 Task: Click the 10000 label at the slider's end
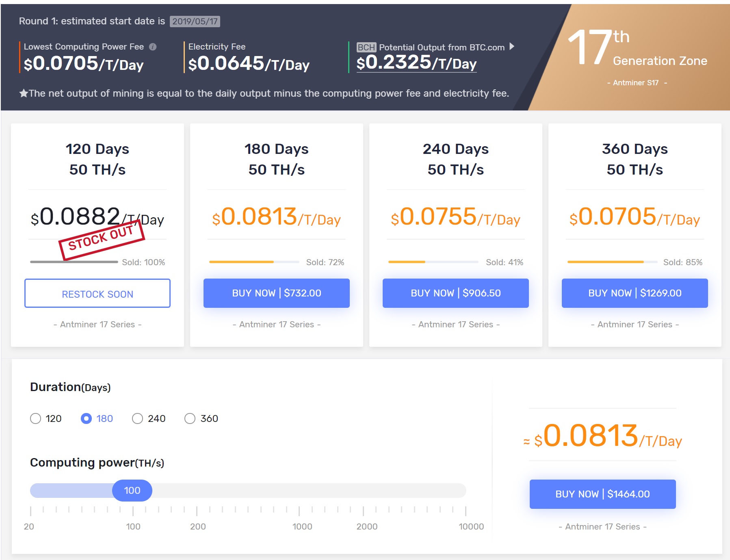click(471, 527)
